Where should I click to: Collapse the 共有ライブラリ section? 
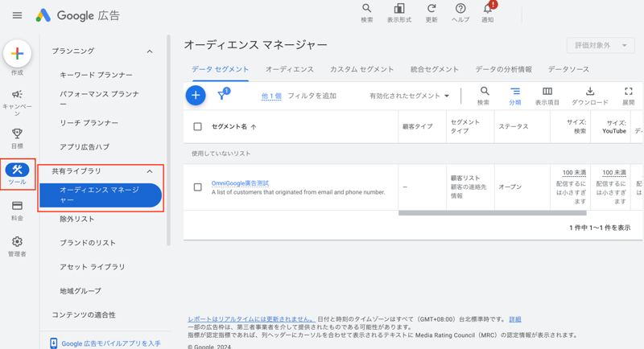coord(150,171)
